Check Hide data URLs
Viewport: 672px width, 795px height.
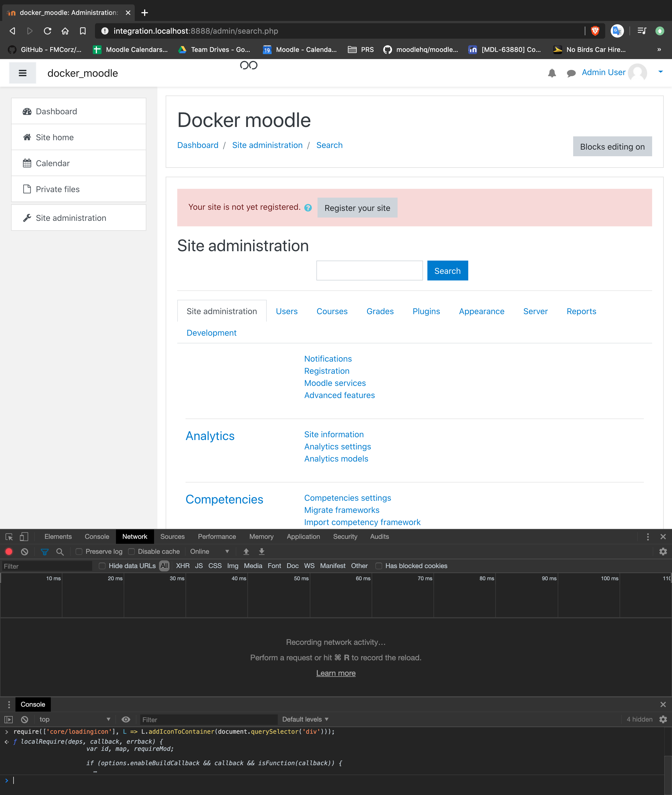pyautogui.click(x=102, y=566)
